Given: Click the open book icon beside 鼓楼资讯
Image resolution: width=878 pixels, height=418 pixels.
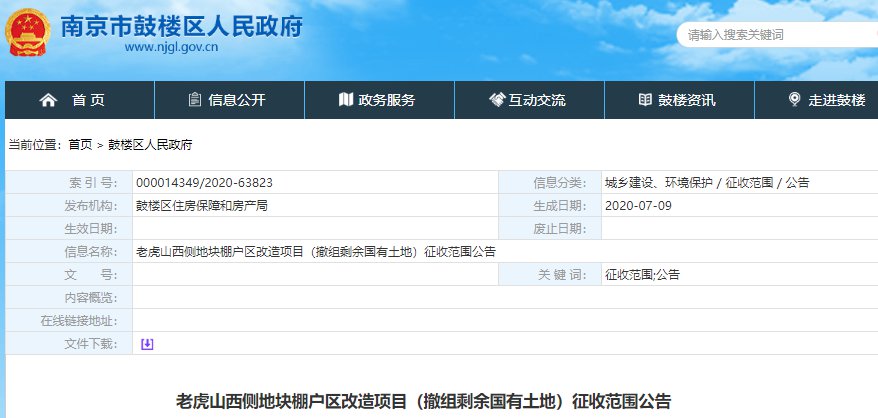Looking at the screenshot, I should [645, 100].
